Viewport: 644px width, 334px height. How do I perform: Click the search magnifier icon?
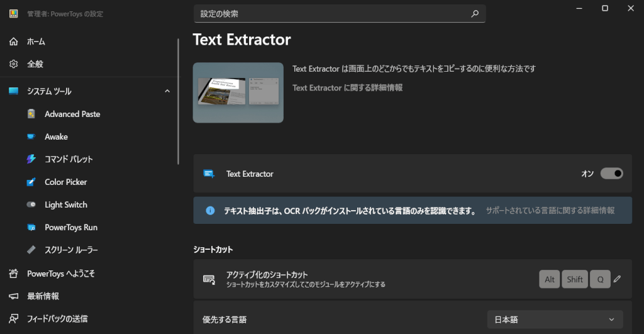click(475, 13)
